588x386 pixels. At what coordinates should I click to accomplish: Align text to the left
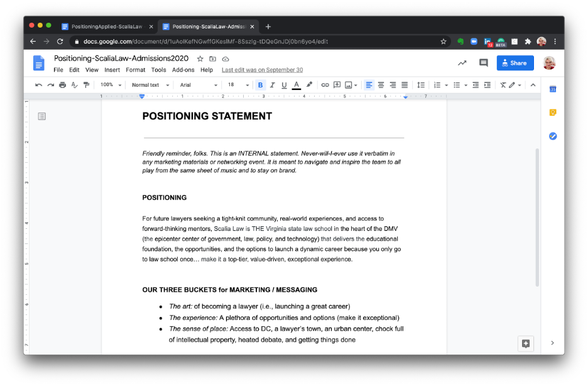[x=369, y=85]
